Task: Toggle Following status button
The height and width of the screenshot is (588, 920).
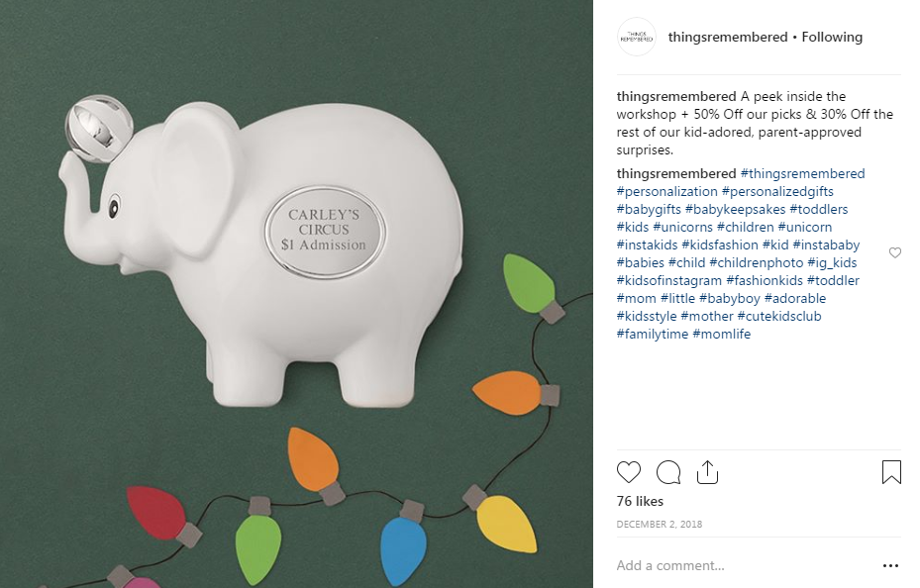Action: click(x=832, y=37)
